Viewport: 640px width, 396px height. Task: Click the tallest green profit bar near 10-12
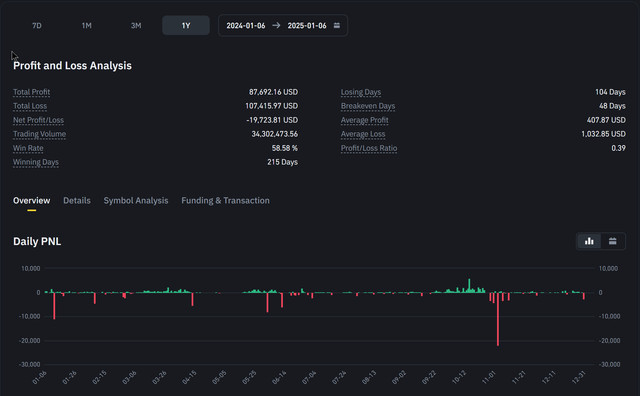point(469,285)
